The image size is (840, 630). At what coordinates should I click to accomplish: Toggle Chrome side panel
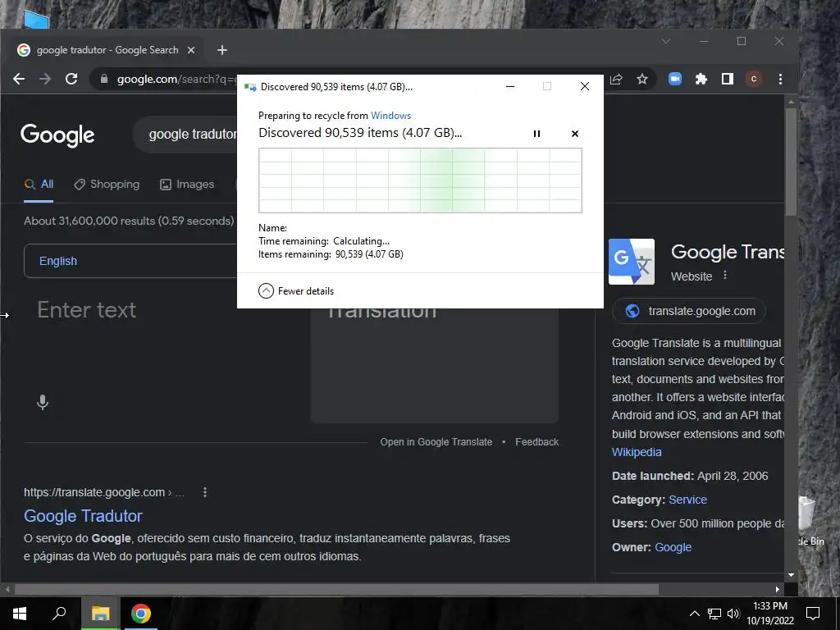(x=728, y=80)
